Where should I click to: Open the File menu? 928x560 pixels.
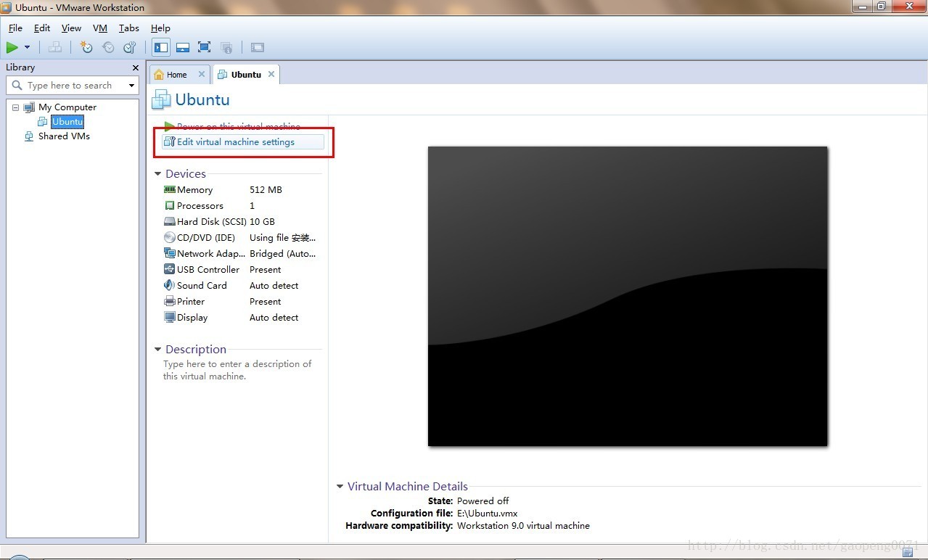click(x=15, y=28)
